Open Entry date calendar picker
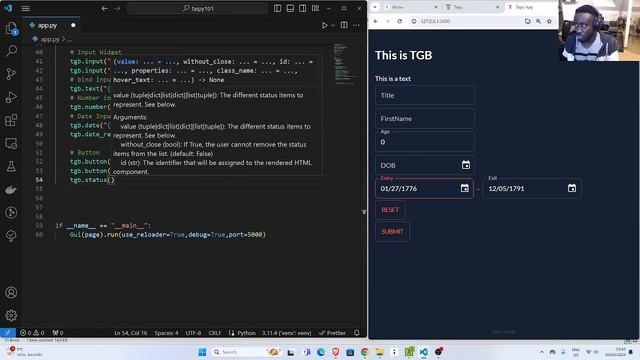Viewport: 640px width, 360px height. coord(464,188)
